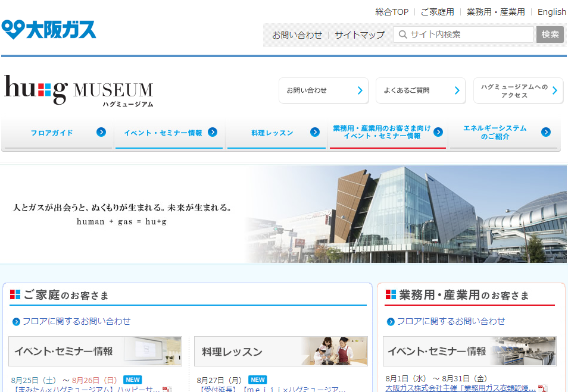Click the よくあるご質問 button
568x392 pixels.
(x=420, y=90)
